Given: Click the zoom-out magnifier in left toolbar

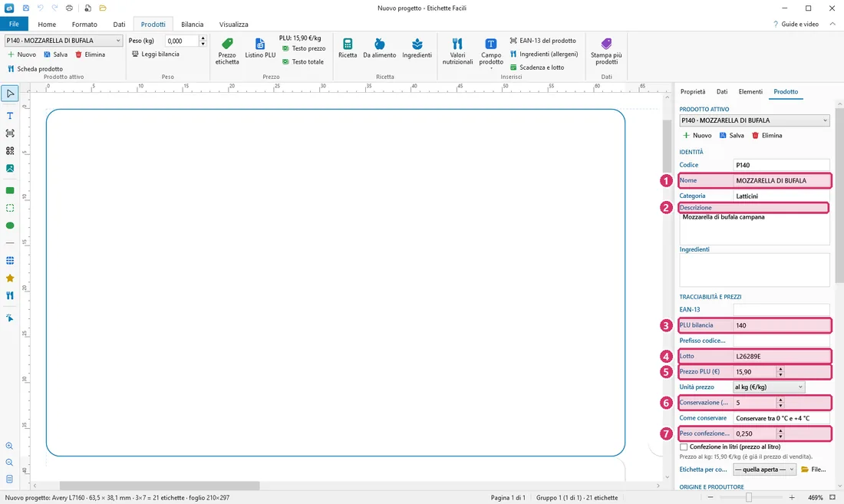Looking at the screenshot, I should pyautogui.click(x=10, y=463).
